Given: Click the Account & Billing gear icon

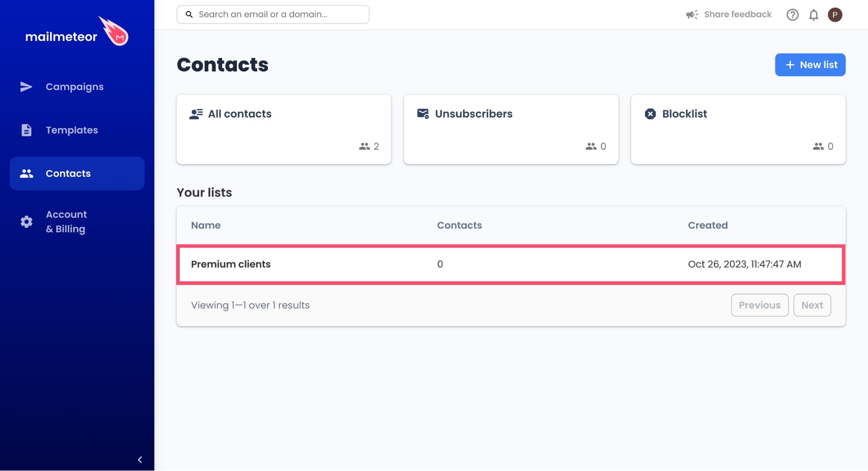Looking at the screenshot, I should click(26, 222).
